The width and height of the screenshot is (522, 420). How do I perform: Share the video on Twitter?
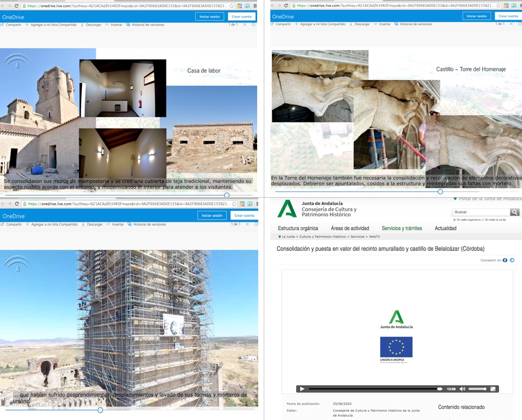(512, 260)
